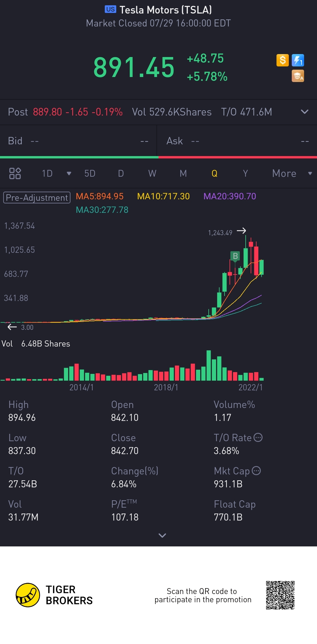The height and width of the screenshot is (644, 317).
Task: Tap the MA30:277.78 indicator label
Action: tap(102, 210)
